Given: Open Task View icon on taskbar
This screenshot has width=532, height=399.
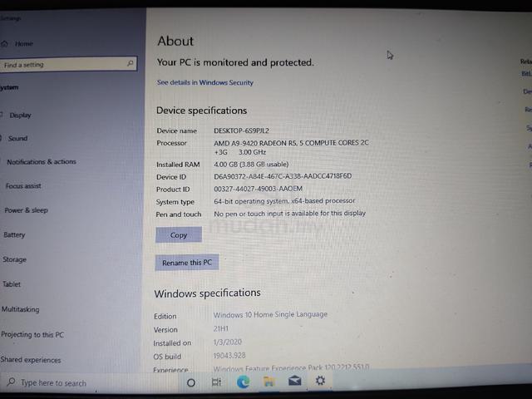Looking at the screenshot, I should click(x=216, y=382).
